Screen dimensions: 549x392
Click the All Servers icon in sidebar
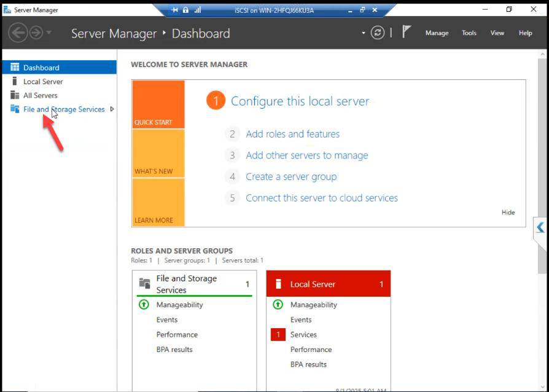(x=15, y=95)
